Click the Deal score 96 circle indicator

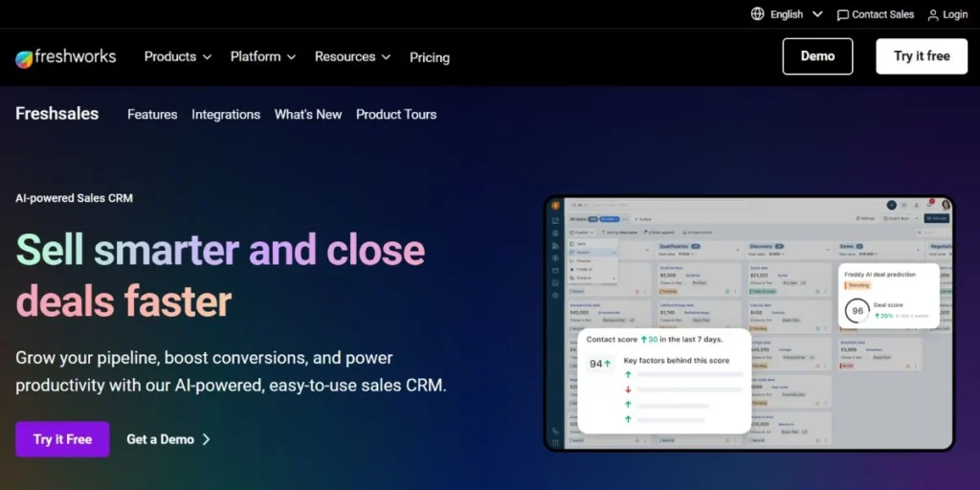coord(857,311)
